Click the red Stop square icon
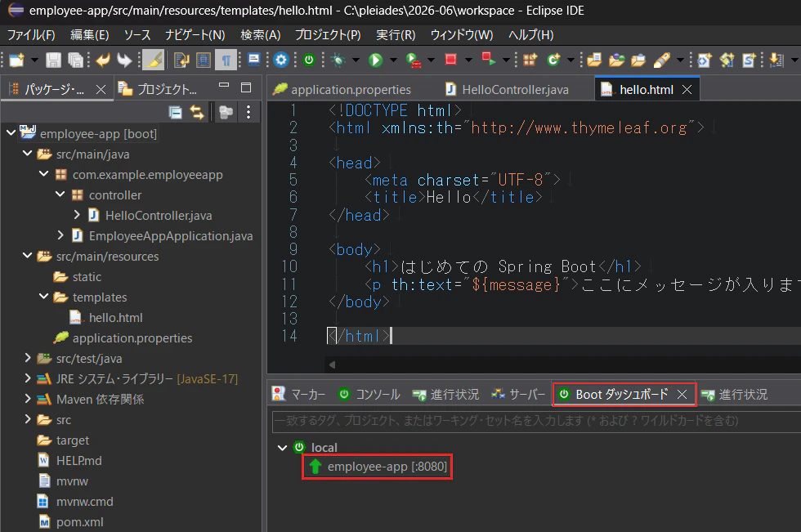This screenshot has width=801, height=532. pos(450,59)
